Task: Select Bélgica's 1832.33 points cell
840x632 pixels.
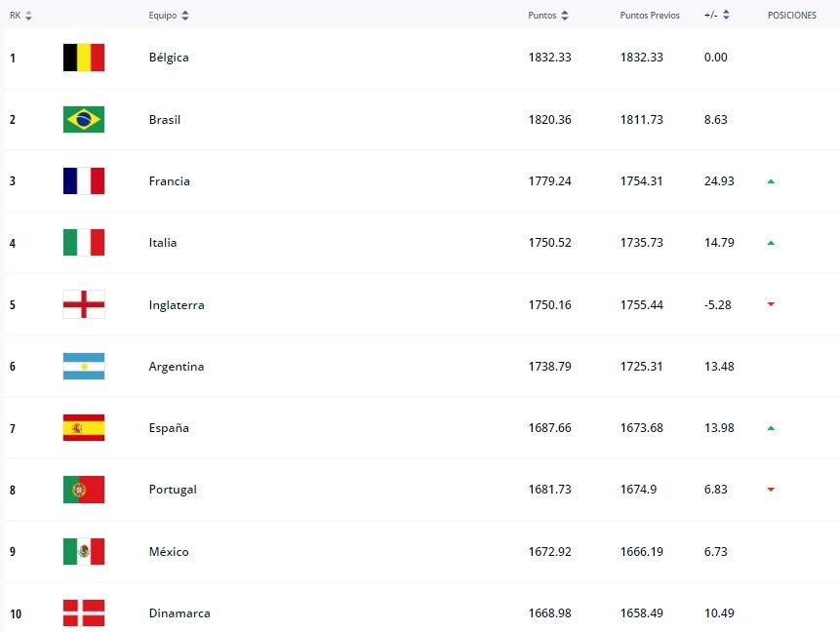Action: [x=549, y=58]
